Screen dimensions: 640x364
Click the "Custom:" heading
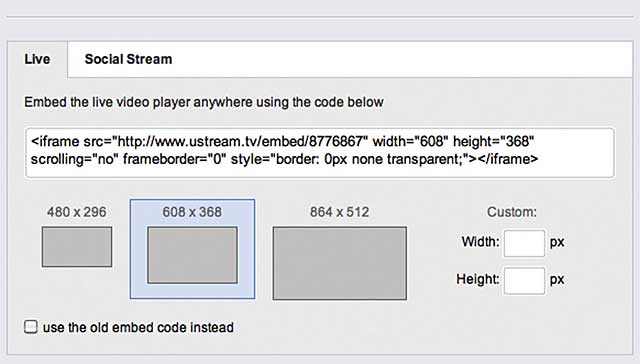coord(512,212)
